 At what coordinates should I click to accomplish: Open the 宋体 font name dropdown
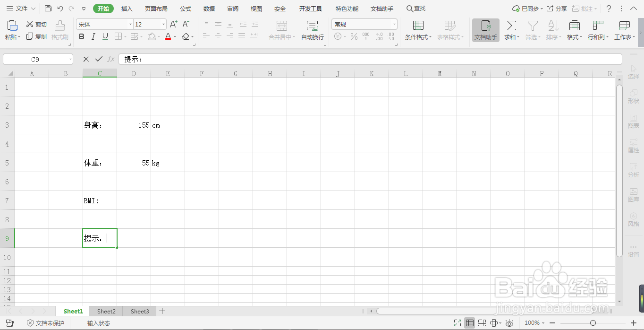pyautogui.click(x=130, y=24)
